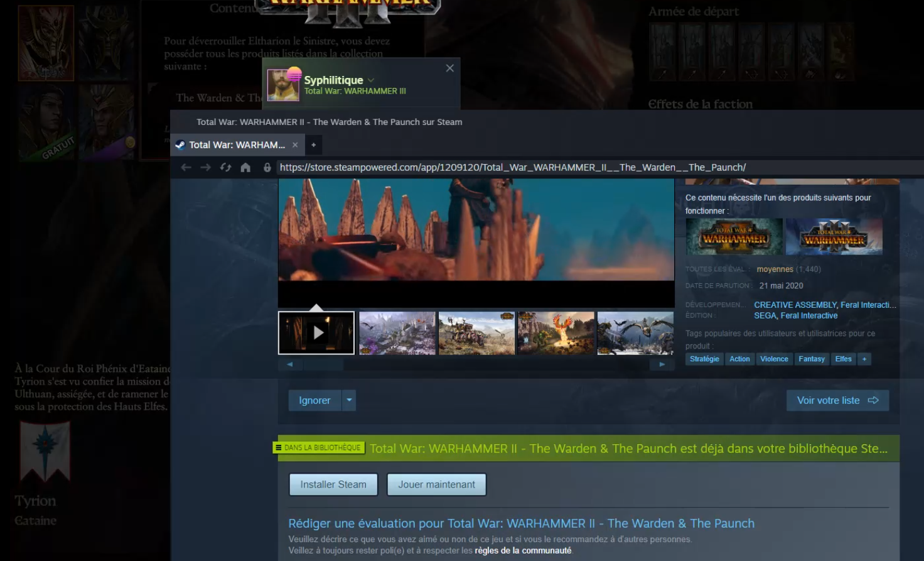The image size is (924, 561).
Task: Click the '+' icon to show more tags
Action: 864,359
